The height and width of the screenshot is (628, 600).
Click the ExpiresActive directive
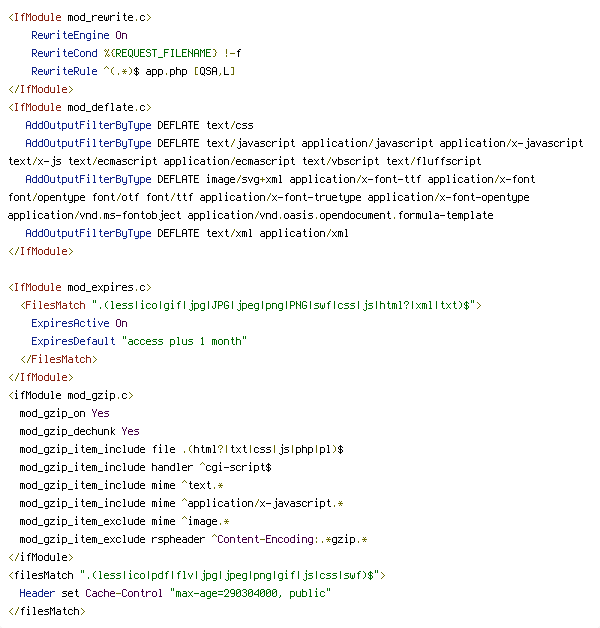tap(71, 323)
